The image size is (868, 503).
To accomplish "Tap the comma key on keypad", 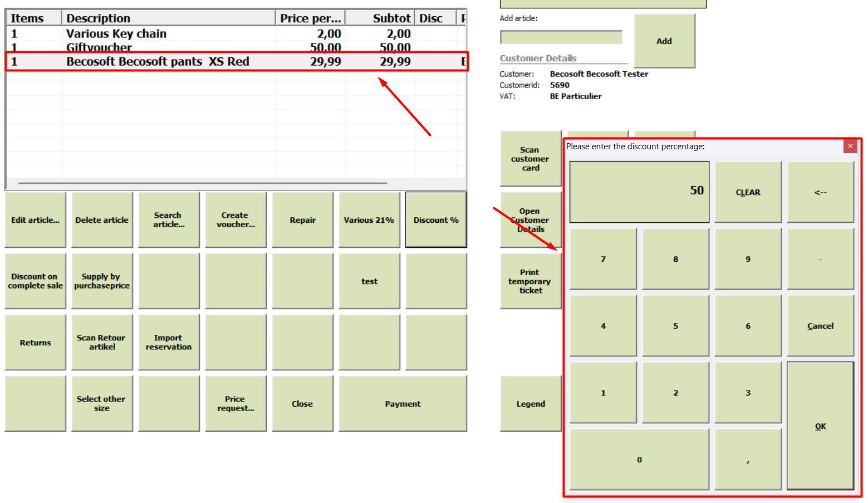I will click(x=748, y=460).
